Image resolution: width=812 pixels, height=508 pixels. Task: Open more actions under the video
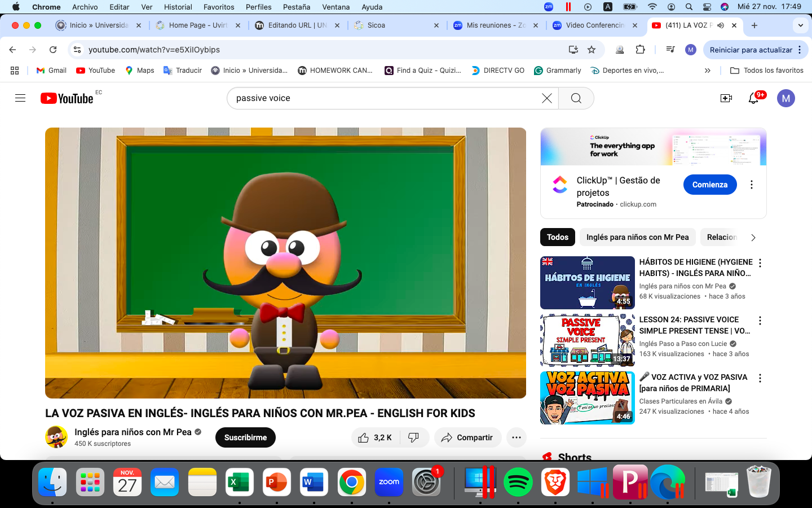click(x=517, y=437)
